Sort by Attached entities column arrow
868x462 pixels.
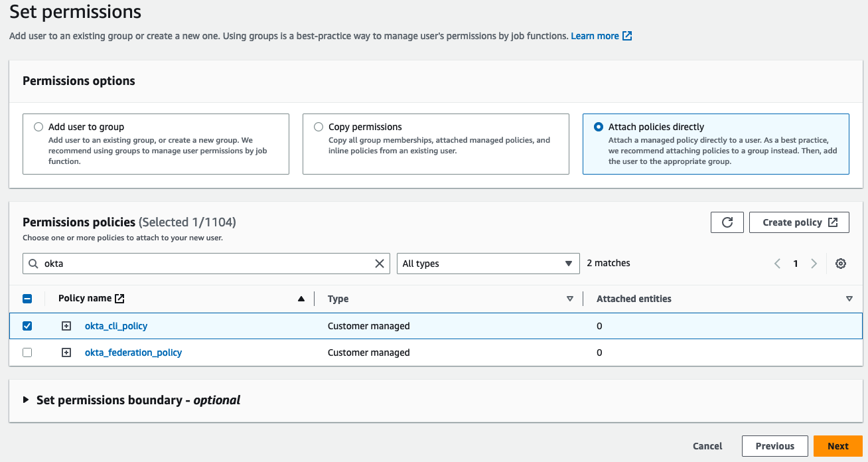[x=849, y=299]
